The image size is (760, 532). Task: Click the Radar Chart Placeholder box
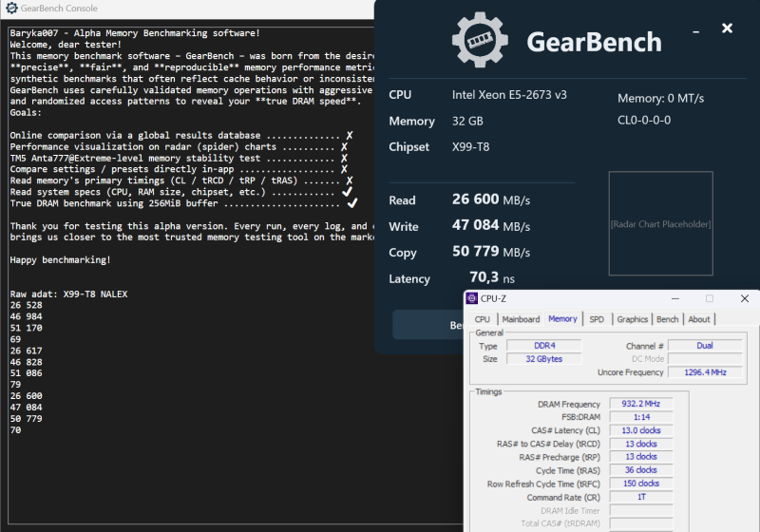pyautogui.click(x=660, y=223)
